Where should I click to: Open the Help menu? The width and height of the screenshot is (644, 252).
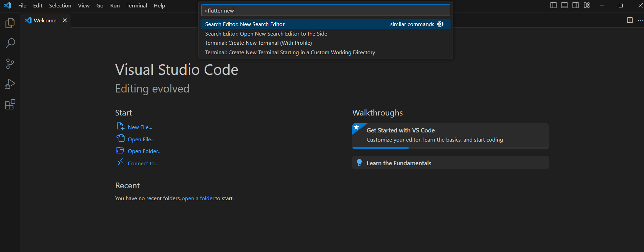[159, 5]
